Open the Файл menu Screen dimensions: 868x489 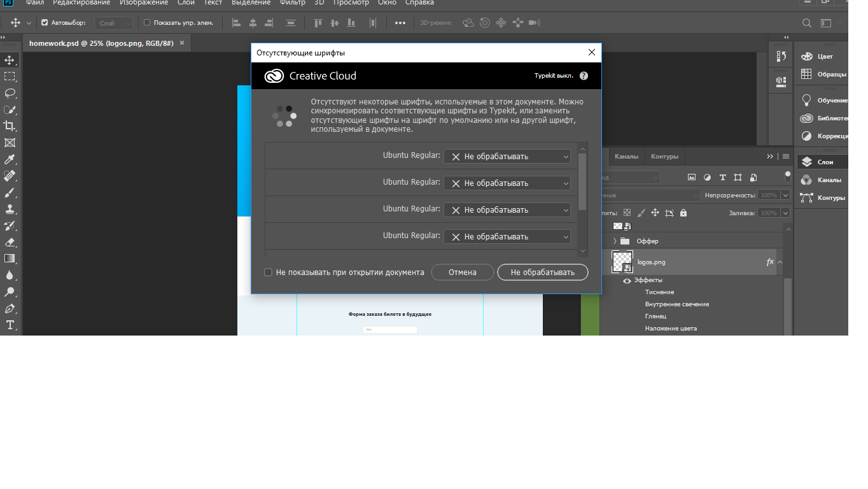click(x=34, y=3)
